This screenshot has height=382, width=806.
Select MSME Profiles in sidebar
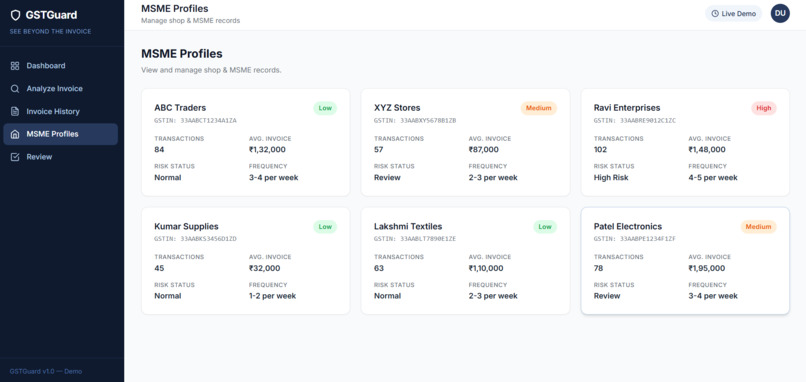tap(61, 134)
